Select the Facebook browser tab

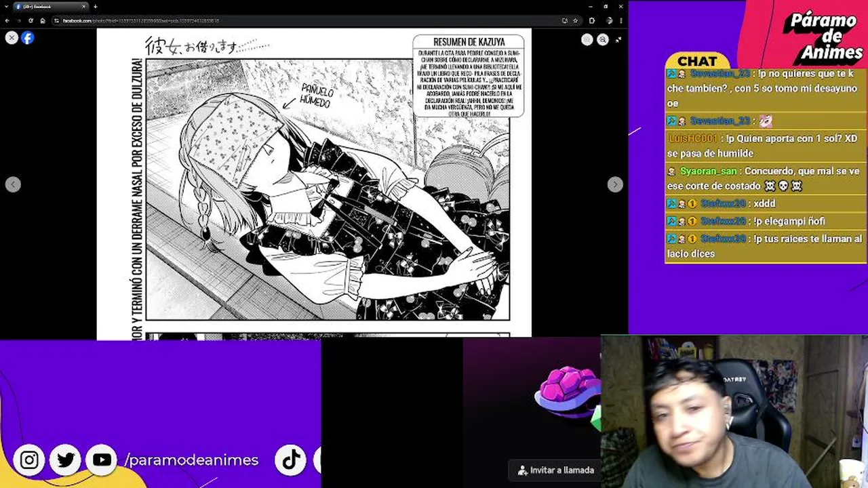(x=51, y=7)
